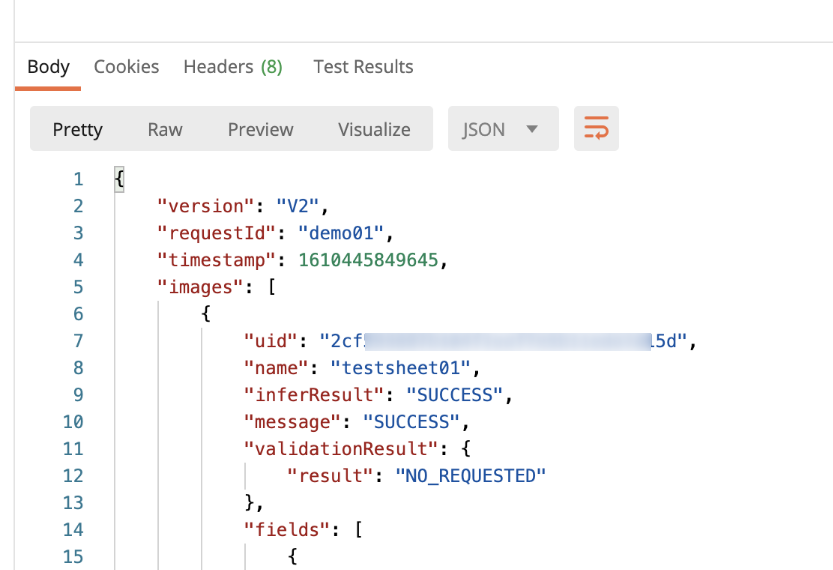
Task: View the Headers (8) tab
Action: 232,67
